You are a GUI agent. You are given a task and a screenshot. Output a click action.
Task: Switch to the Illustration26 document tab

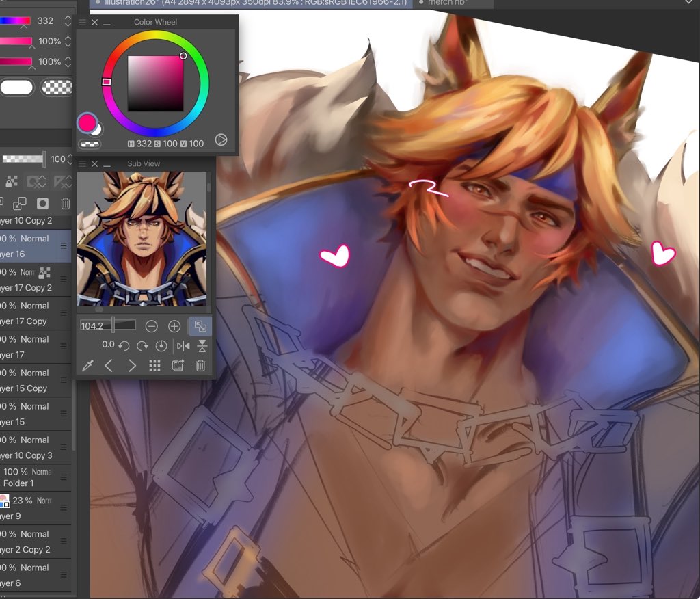point(250,3)
